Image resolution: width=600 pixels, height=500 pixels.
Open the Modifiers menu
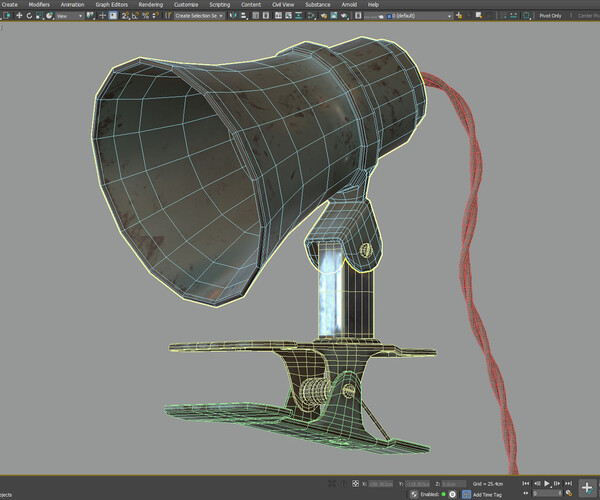(39, 5)
